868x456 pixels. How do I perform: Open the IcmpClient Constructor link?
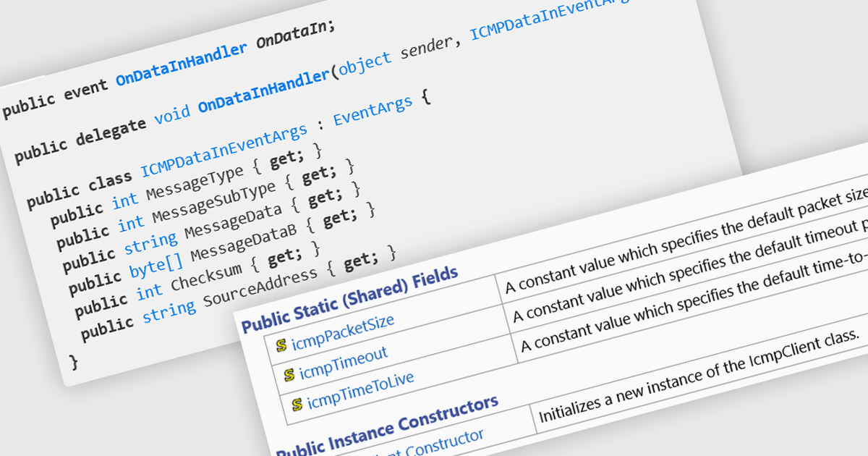[x=434, y=443]
